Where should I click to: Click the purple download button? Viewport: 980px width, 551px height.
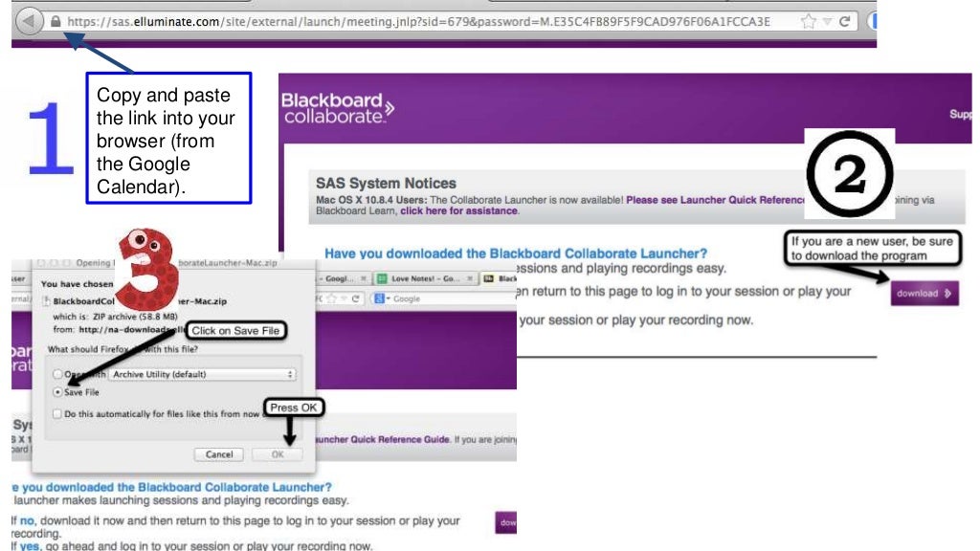[x=924, y=293]
